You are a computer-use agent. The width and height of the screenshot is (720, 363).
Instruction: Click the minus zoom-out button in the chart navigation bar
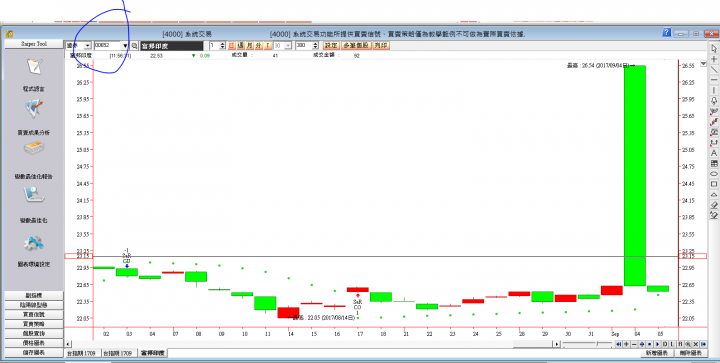pyautogui.click(x=634, y=344)
